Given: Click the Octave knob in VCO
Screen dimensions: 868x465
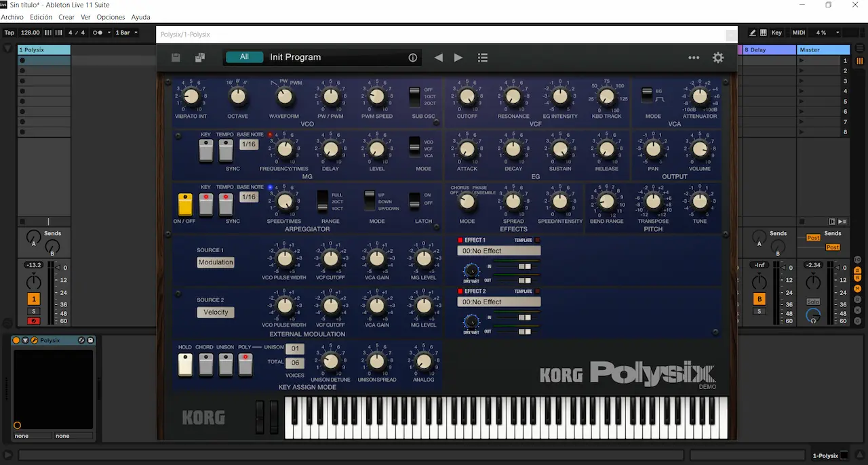Looking at the screenshot, I should click(x=237, y=96).
